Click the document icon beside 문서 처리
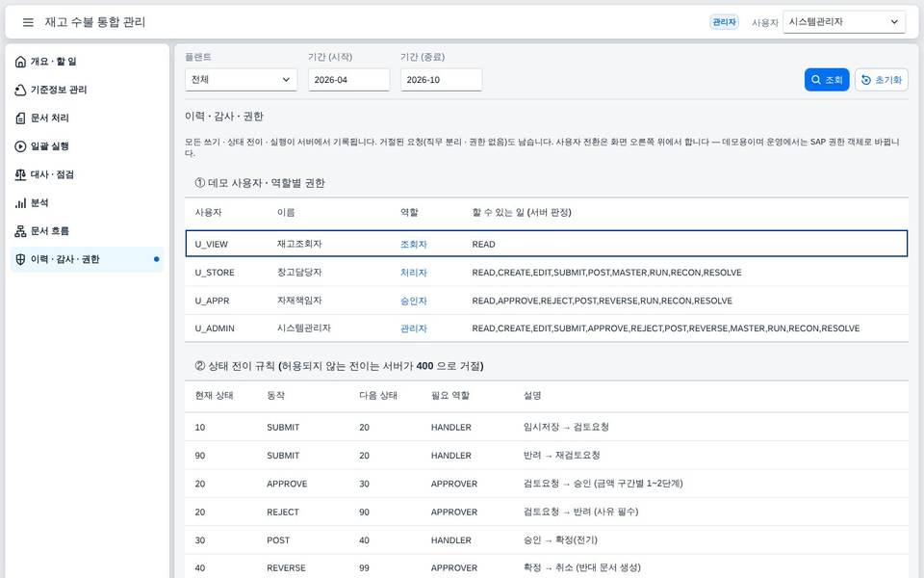Viewport: 924px width, 578px height. tap(20, 118)
